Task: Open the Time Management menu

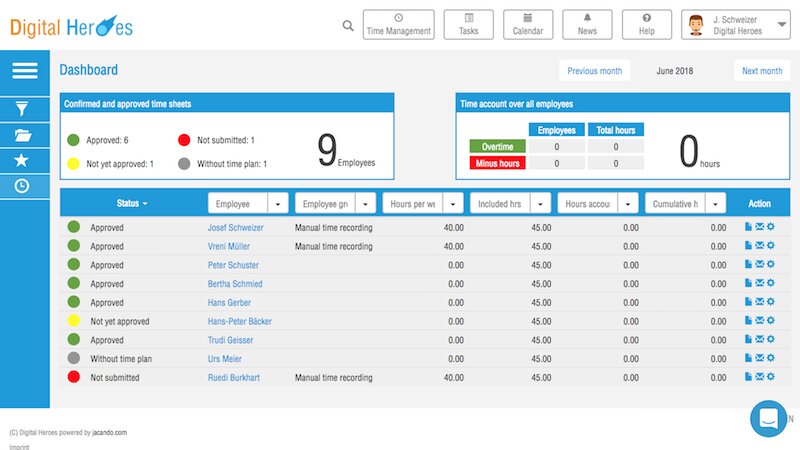Action: point(399,25)
